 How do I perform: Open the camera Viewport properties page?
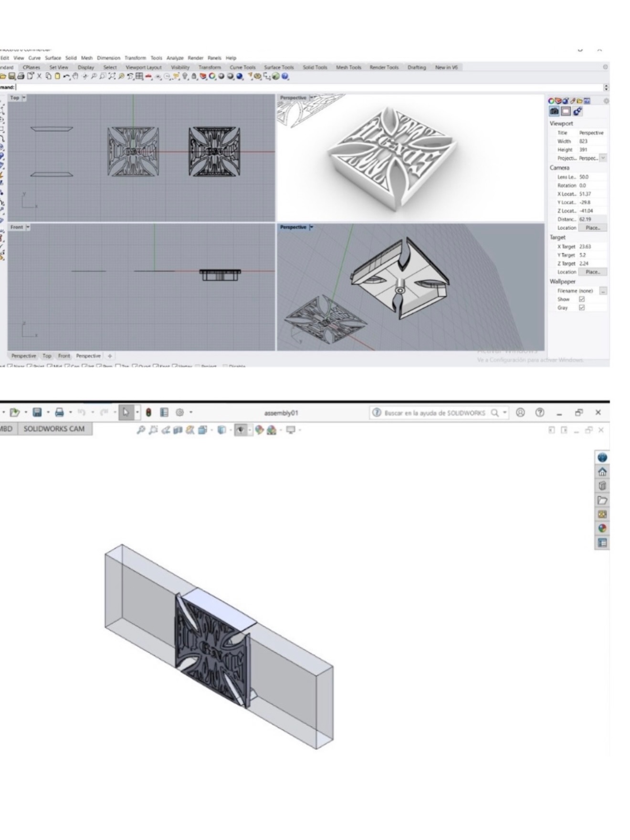(x=554, y=111)
